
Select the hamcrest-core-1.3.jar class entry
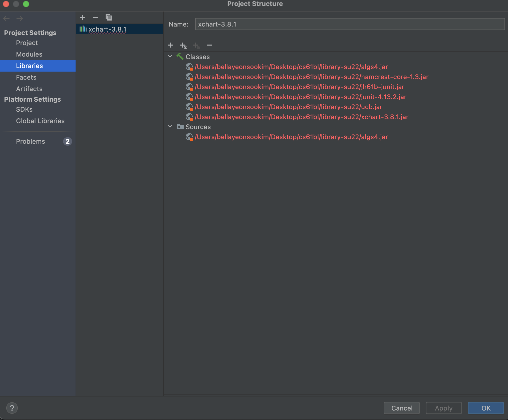pos(311,77)
